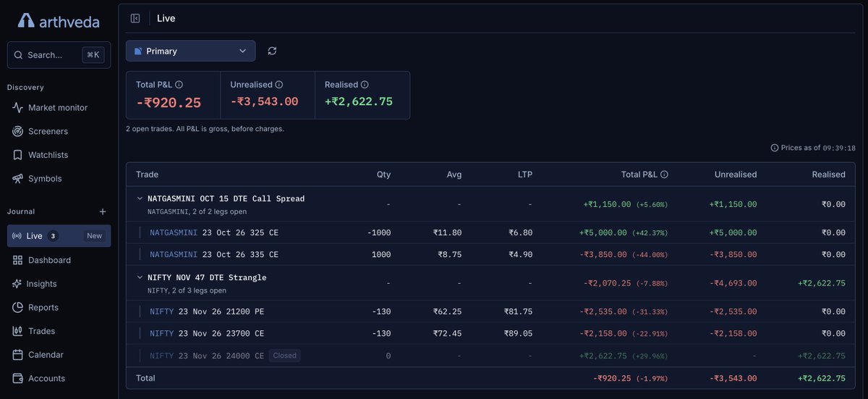Click LTP ₹81.75 of 21200 PE
Screen dimensions: 868x399
click(518, 311)
